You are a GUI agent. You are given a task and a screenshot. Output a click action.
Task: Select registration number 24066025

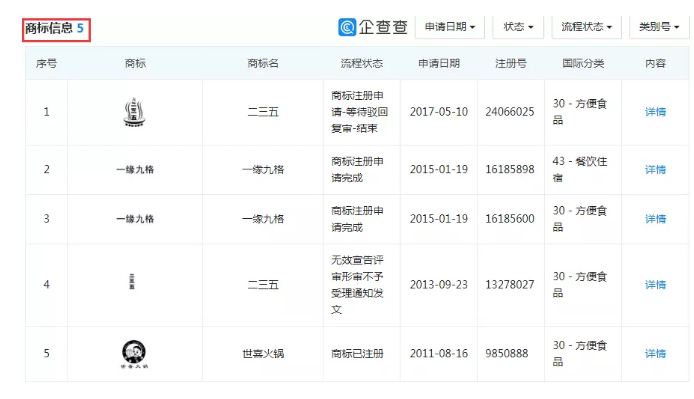click(x=510, y=112)
